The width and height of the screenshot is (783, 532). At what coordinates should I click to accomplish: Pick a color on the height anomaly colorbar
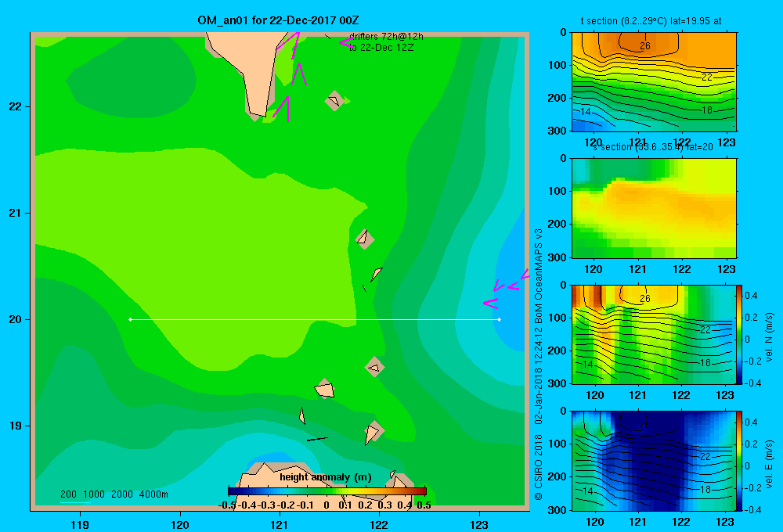coord(327,491)
